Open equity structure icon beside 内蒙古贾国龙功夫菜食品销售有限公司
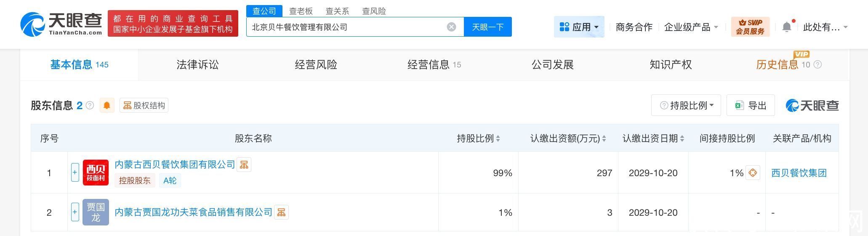 click(x=281, y=212)
